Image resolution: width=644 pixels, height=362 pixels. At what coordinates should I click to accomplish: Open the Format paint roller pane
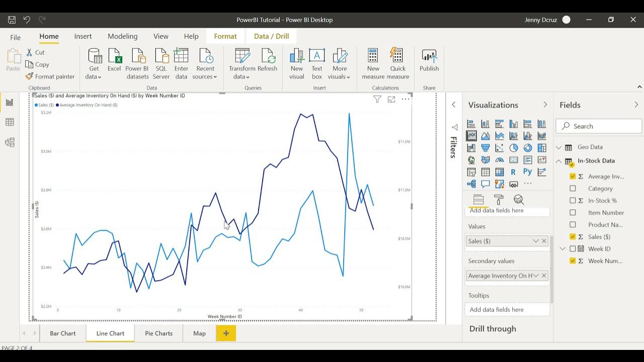pyautogui.click(x=498, y=200)
